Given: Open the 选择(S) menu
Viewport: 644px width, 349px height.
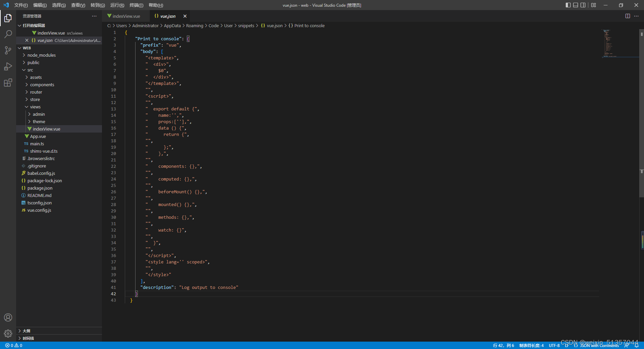Looking at the screenshot, I should coord(59,5).
